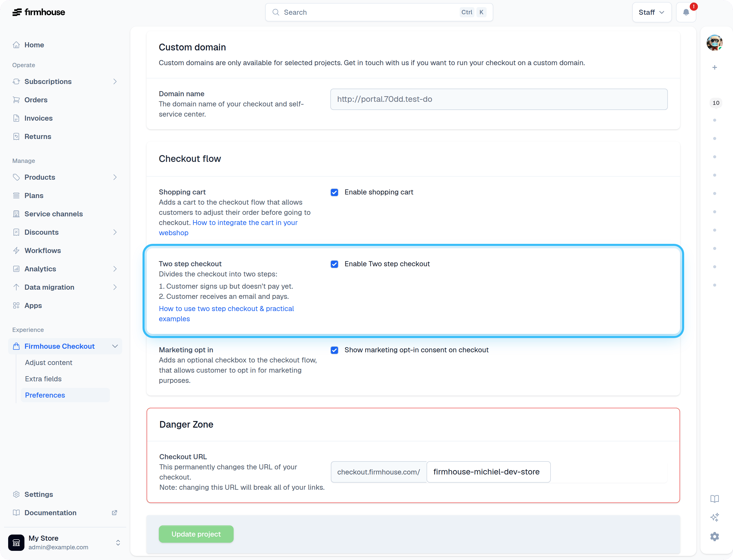This screenshot has height=560, width=733.
Task: Click the Analytics chart icon
Action: pyautogui.click(x=16, y=269)
